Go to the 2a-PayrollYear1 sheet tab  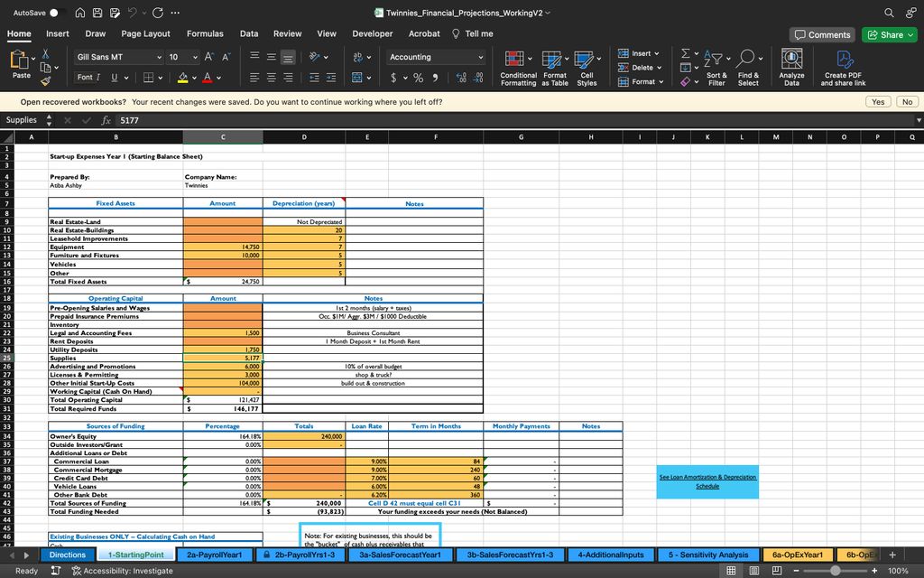(x=215, y=555)
